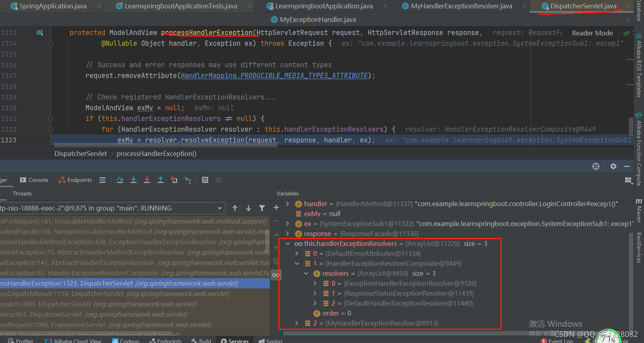644x343 pixels.
Task: Expand the handler variable node
Action: tap(287, 204)
